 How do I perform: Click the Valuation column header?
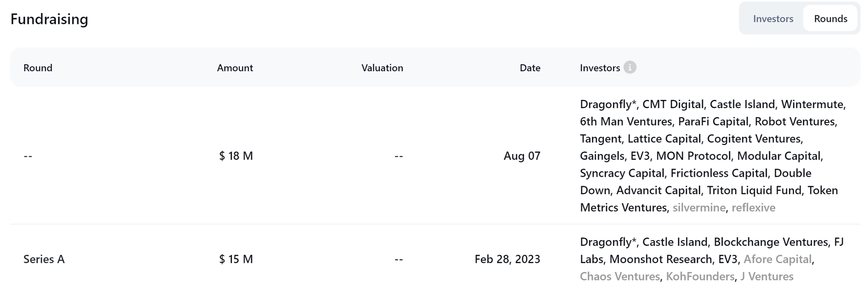click(x=382, y=68)
